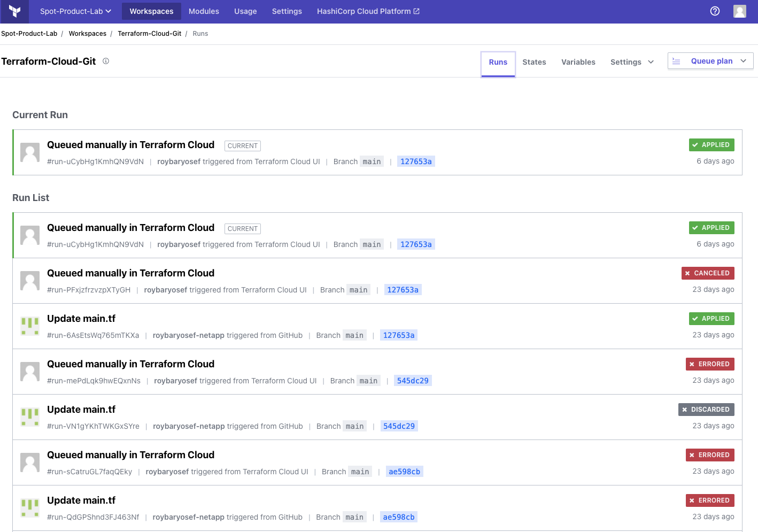
Task: Click commit 127653a on run-6AsEtsWq765mTKXa row
Action: pyautogui.click(x=399, y=335)
